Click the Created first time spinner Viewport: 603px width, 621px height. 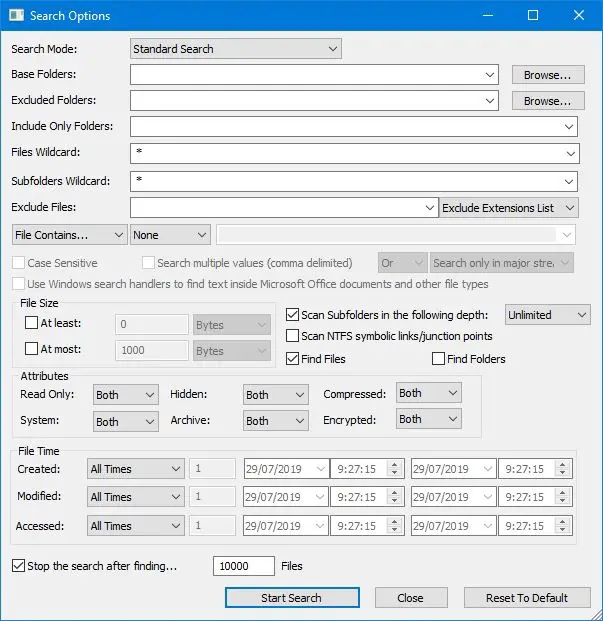[x=394, y=469]
